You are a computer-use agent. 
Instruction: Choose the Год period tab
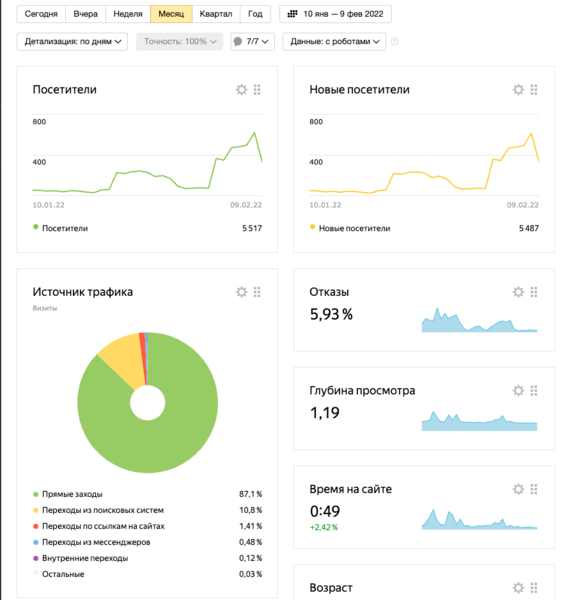coord(255,14)
